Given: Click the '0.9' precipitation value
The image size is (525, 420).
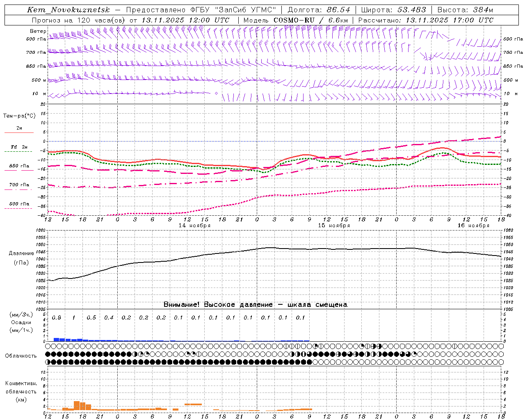Looking at the screenshot, I should [57, 318].
